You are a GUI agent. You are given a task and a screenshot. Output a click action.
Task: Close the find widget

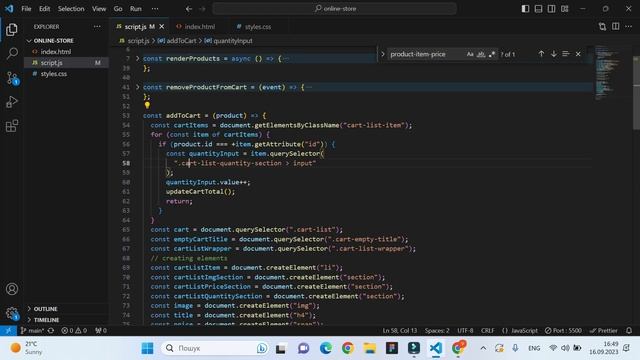click(x=578, y=54)
